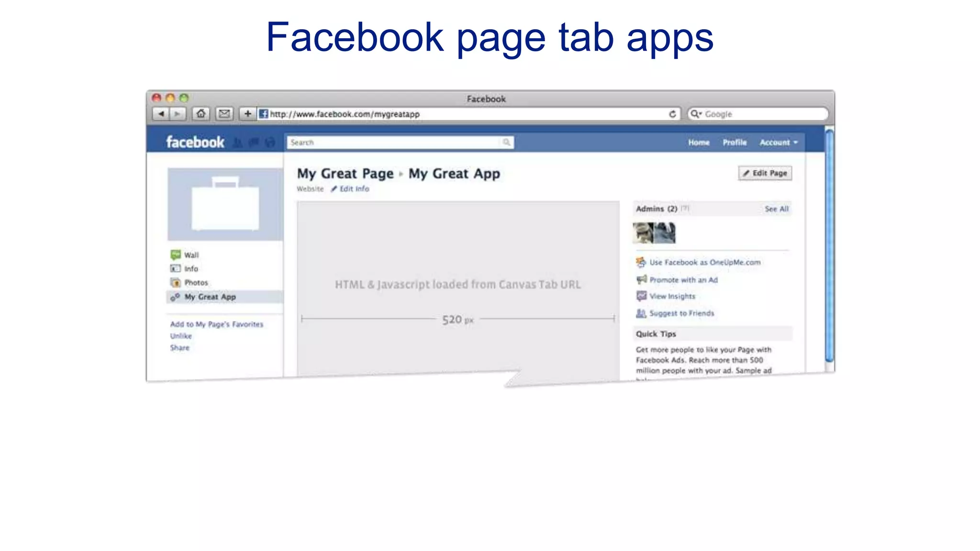Open messages icon in Facebook header
The image size is (980, 551).
(x=254, y=143)
